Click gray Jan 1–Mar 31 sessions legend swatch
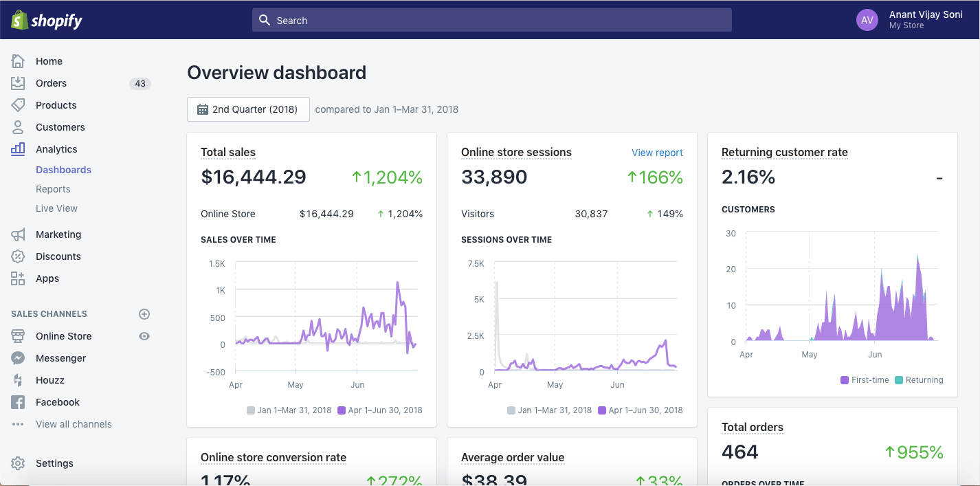The height and width of the screenshot is (486, 980). pos(511,410)
